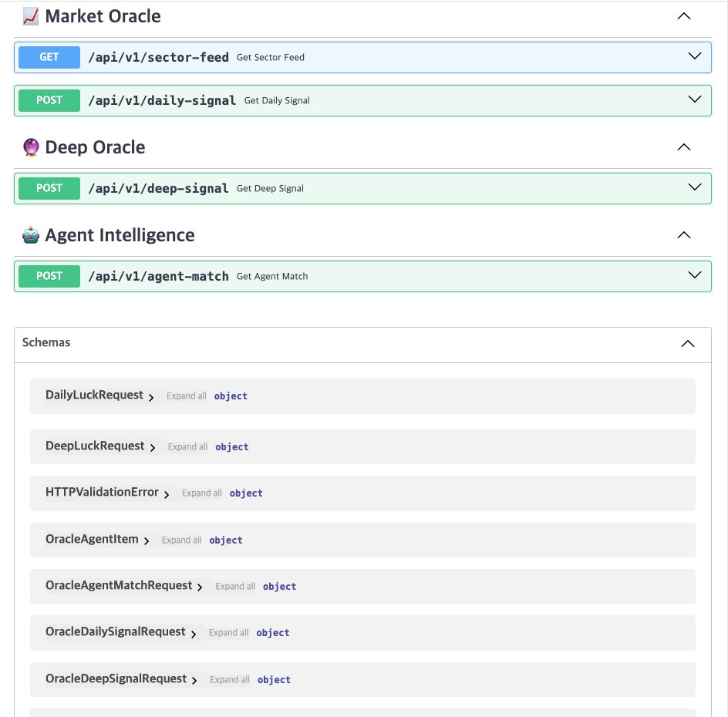Click the HTTPValidationError schema name
This screenshot has height=717, width=728.
point(102,492)
